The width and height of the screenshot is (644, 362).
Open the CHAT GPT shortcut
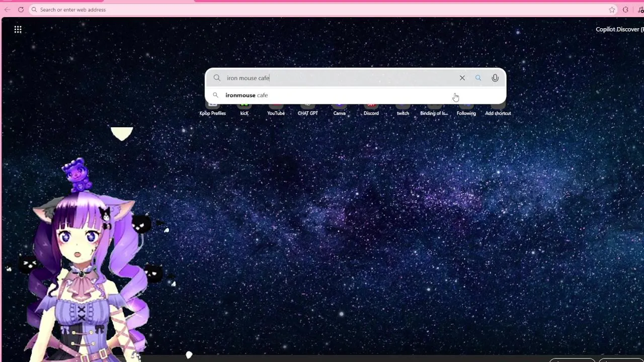click(307, 109)
